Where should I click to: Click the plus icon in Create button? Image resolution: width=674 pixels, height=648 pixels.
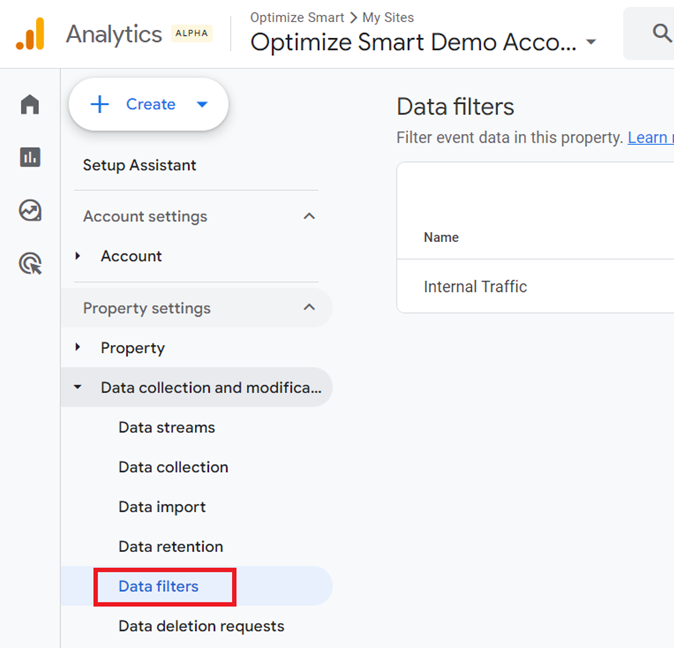pos(100,104)
